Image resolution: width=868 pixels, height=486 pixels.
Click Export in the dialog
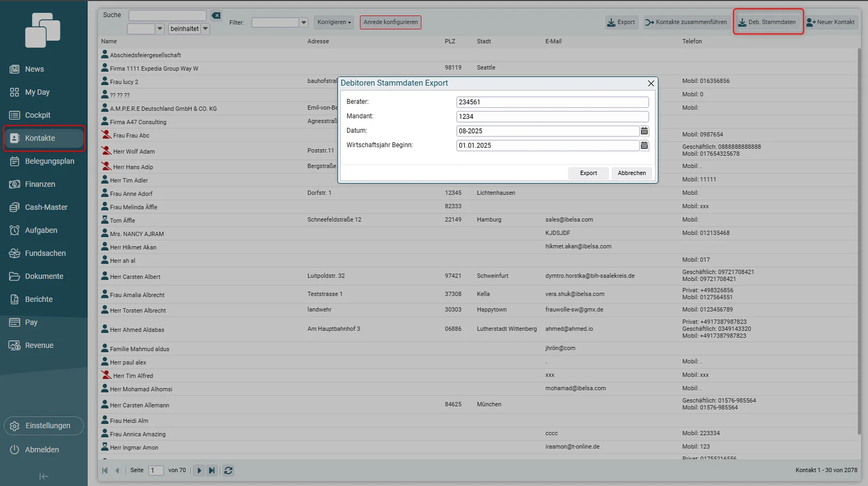click(x=589, y=173)
